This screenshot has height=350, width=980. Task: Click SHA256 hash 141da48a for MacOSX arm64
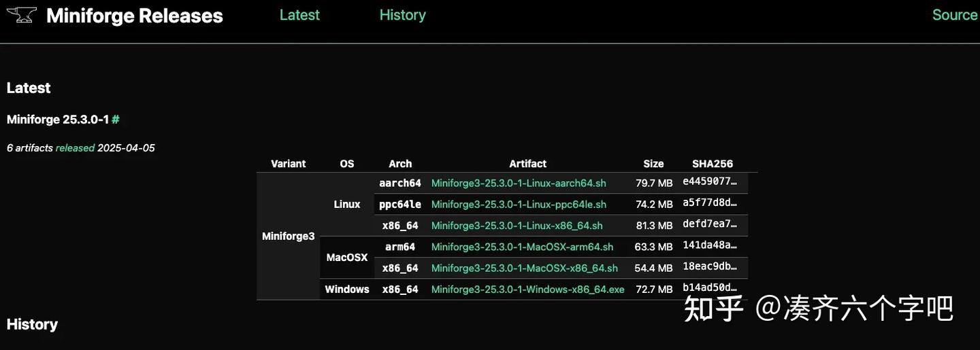coord(710,245)
